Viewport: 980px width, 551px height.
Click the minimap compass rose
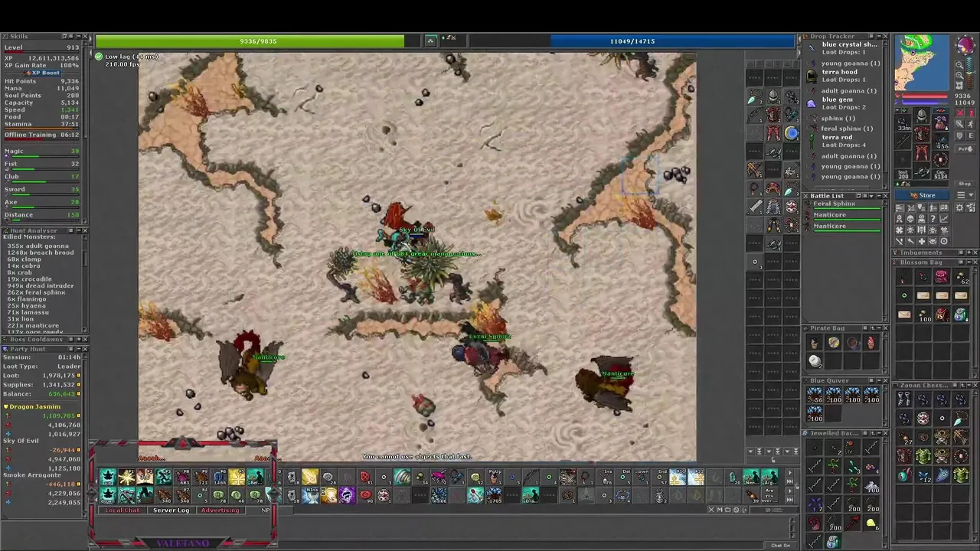tap(965, 45)
